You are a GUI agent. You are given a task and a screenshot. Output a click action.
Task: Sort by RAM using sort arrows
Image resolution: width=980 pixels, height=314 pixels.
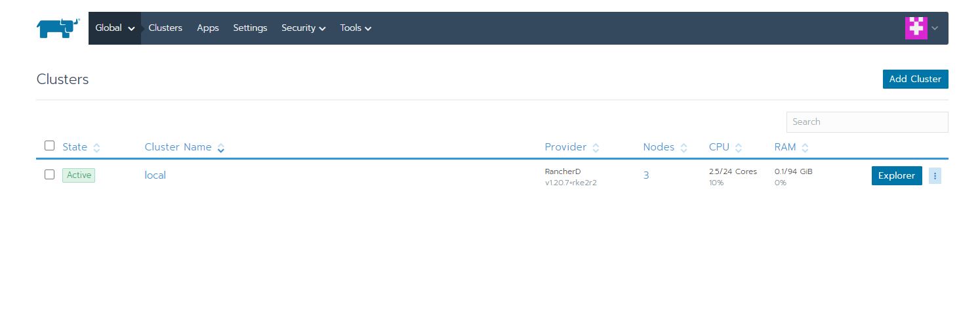coord(805,148)
